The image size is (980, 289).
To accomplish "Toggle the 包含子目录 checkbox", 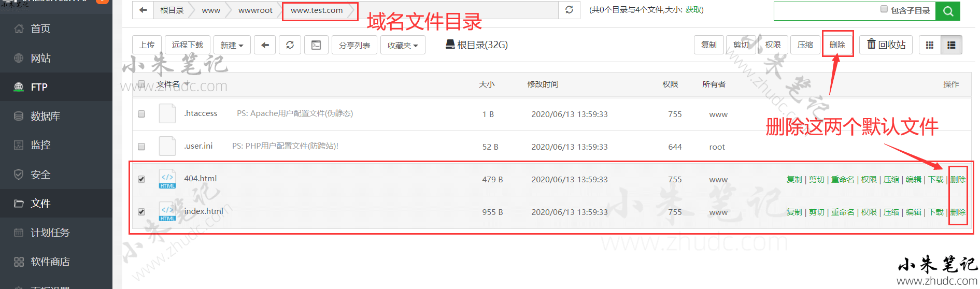I will pyautogui.click(x=884, y=9).
